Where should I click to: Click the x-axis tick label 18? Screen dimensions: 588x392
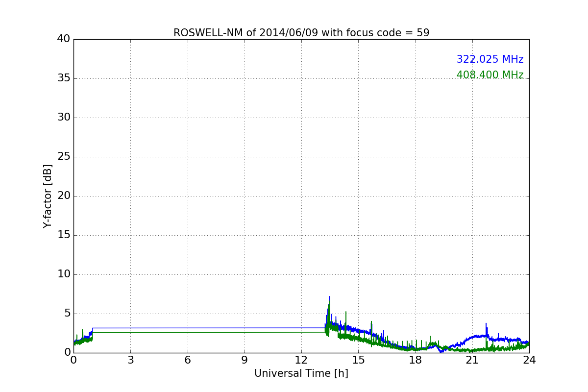click(x=416, y=360)
